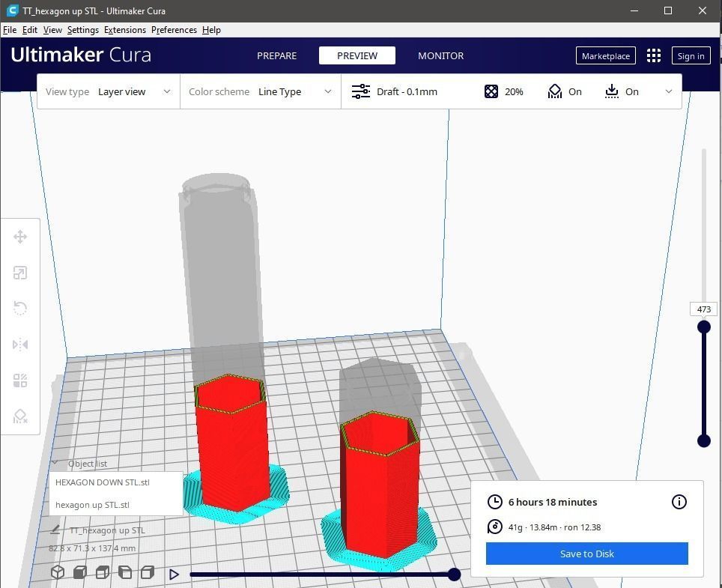
Task: Click the Sign in button
Action: [x=691, y=55]
